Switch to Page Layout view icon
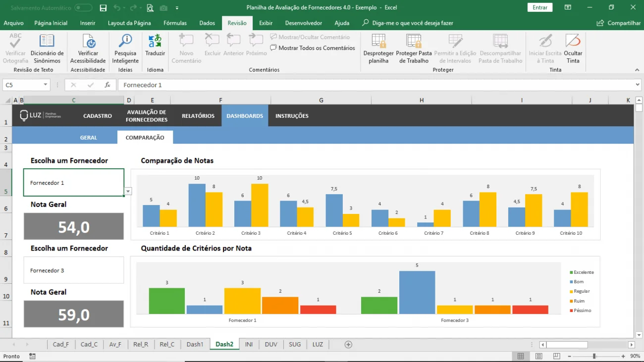 538,356
